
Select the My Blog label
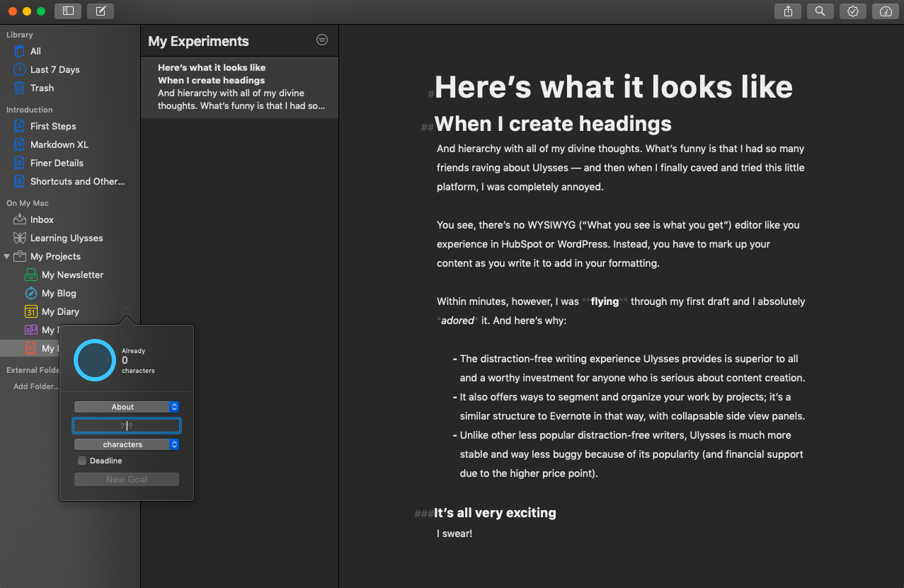tap(59, 293)
